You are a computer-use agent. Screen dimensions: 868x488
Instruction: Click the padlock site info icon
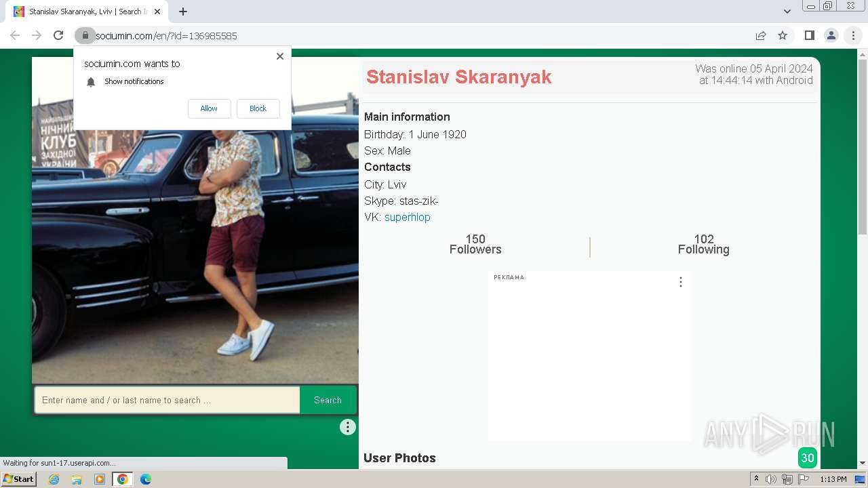pyautogui.click(x=85, y=36)
